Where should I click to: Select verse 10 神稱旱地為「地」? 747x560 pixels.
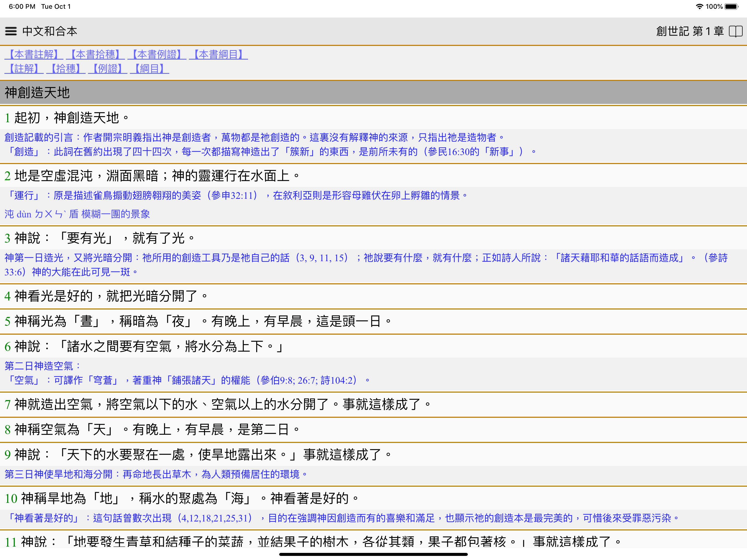click(373, 498)
